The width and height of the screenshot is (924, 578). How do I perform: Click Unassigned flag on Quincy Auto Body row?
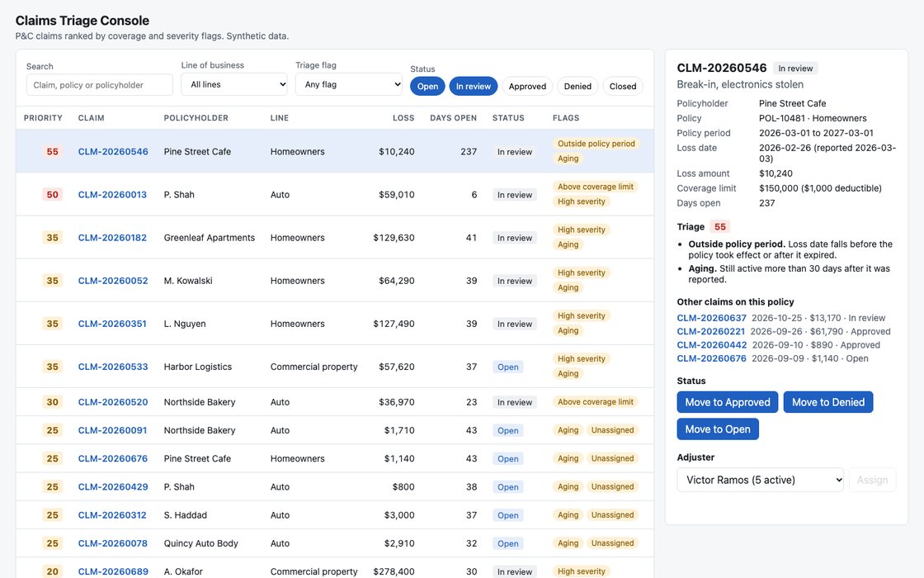coord(612,543)
